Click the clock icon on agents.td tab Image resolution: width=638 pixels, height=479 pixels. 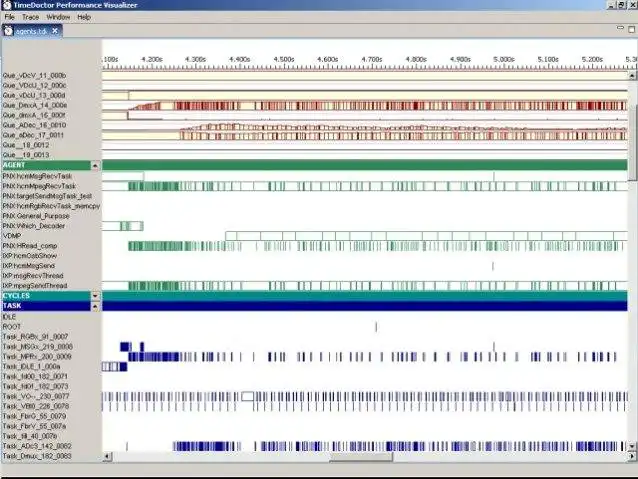tap(9, 31)
